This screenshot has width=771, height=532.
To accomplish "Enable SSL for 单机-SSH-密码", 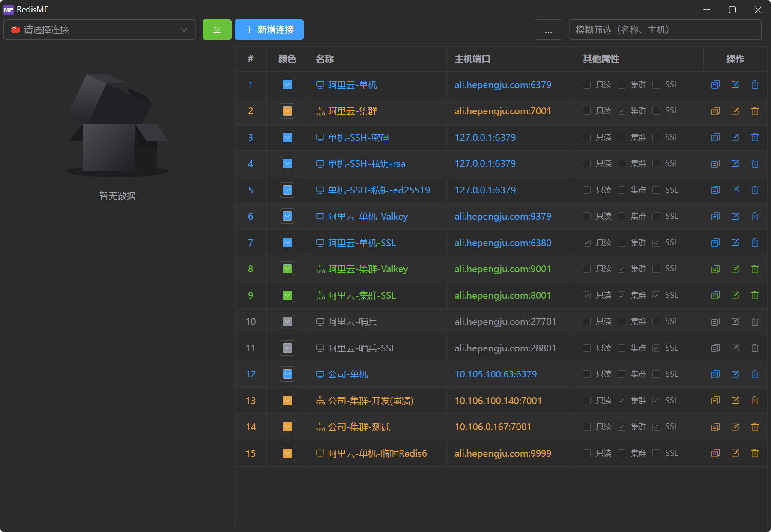I will point(656,137).
